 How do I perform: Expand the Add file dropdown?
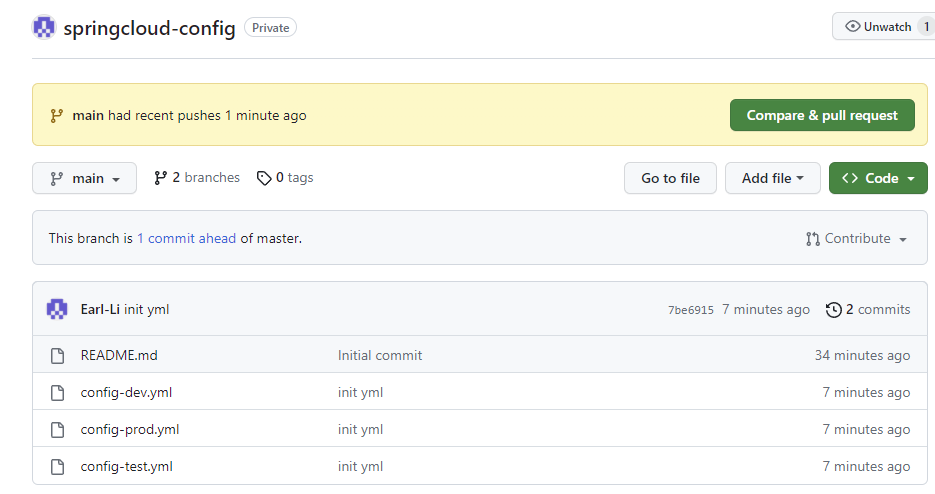coord(772,178)
